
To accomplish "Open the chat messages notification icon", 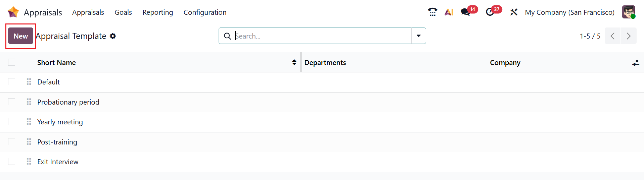I will (x=465, y=12).
